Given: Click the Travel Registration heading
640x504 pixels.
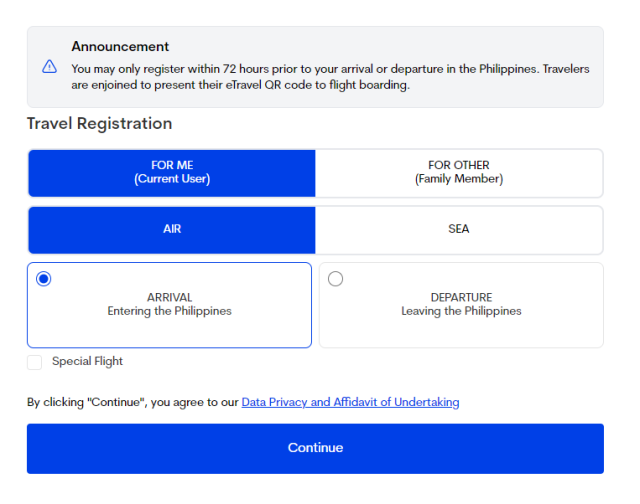Looking at the screenshot, I should pos(99,124).
